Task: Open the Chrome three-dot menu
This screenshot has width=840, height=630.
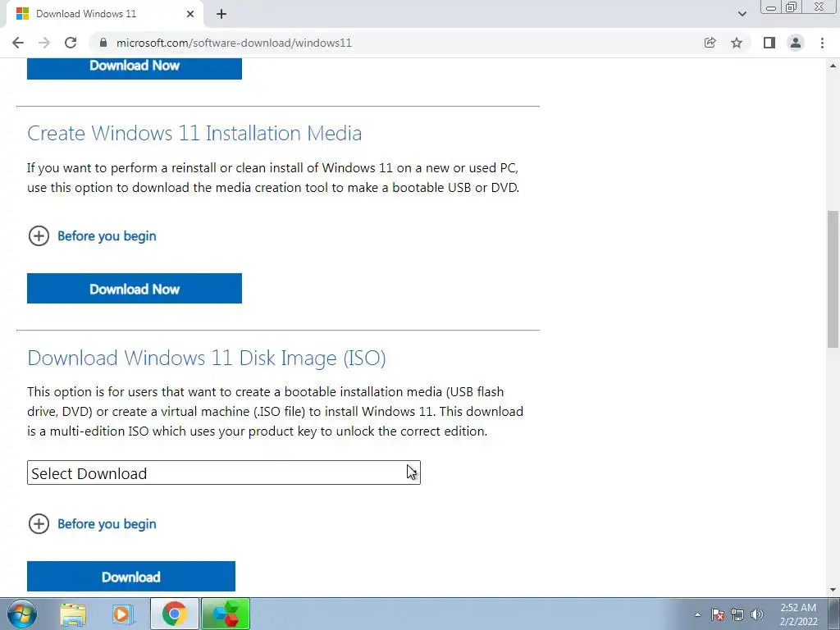Action: click(822, 43)
